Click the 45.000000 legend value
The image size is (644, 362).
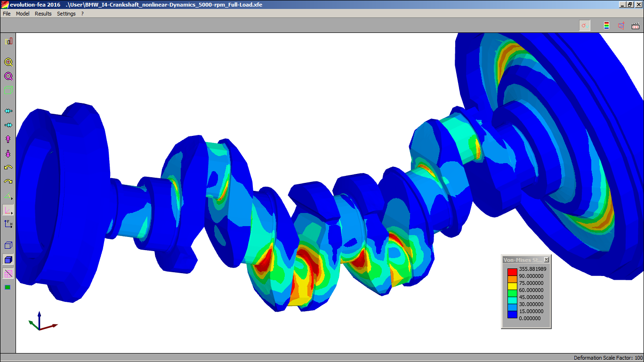[531, 297]
